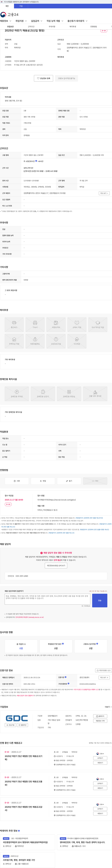Click 새창보기 for the 인턴(홍보) posting

pyautogui.click(x=100, y=788)
